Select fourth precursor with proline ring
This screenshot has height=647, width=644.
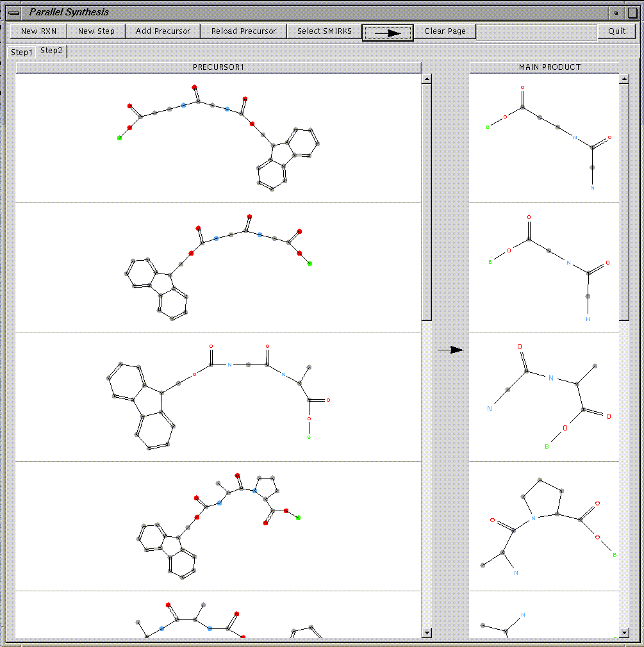(219, 527)
